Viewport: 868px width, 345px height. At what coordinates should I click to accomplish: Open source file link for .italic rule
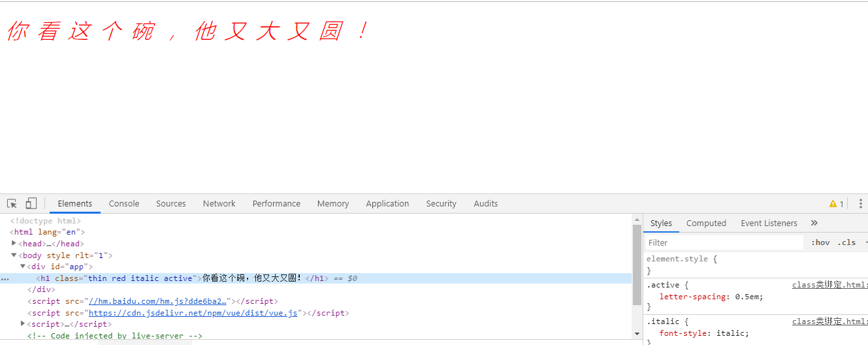pos(829,321)
